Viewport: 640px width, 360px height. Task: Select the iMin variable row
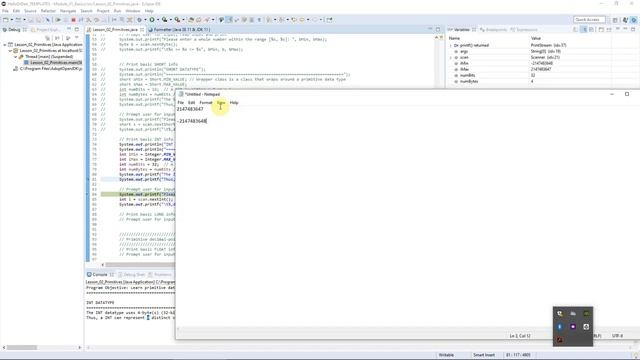point(543,63)
